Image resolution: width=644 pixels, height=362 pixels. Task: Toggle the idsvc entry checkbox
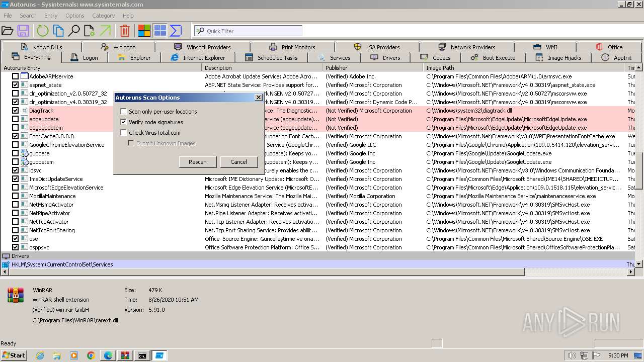[x=15, y=170]
